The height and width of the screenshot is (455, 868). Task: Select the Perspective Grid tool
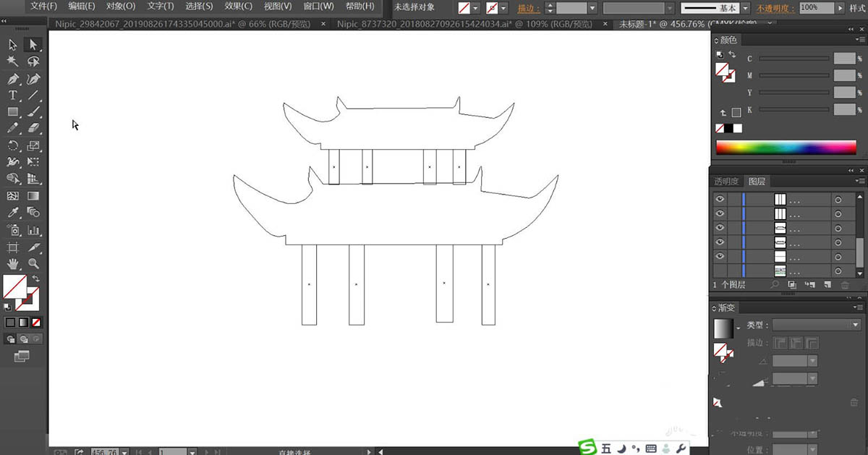(x=33, y=179)
